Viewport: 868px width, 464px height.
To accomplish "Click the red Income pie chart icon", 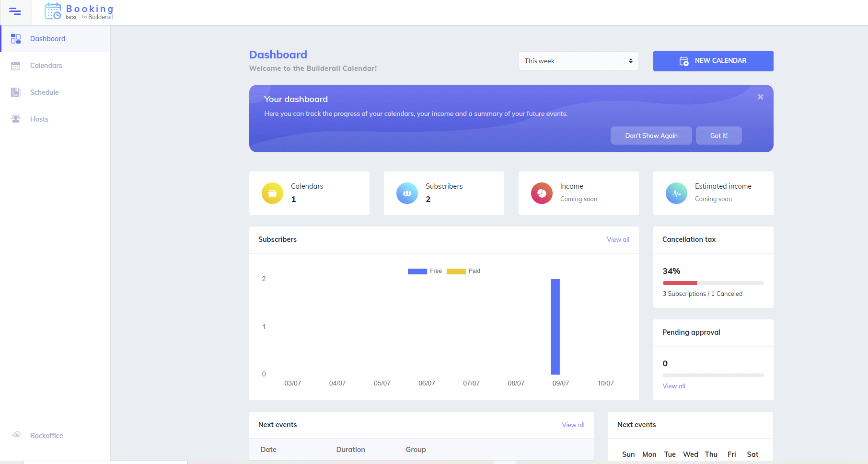I will (542, 193).
